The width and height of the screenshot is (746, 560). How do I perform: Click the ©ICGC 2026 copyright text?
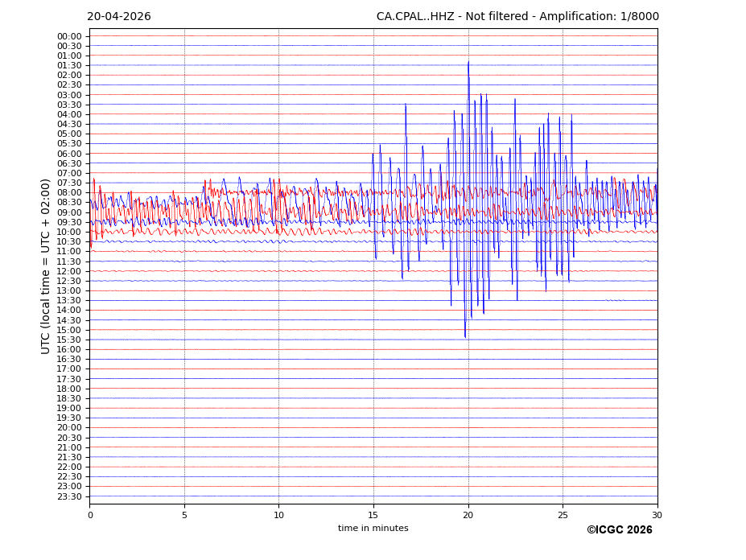[619, 529]
